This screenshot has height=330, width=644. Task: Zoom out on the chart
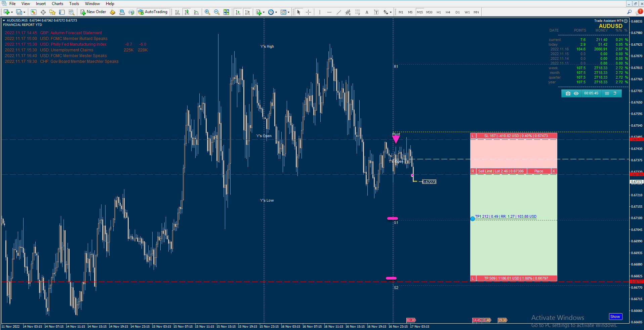pyautogui.click(x=217, y=12)
